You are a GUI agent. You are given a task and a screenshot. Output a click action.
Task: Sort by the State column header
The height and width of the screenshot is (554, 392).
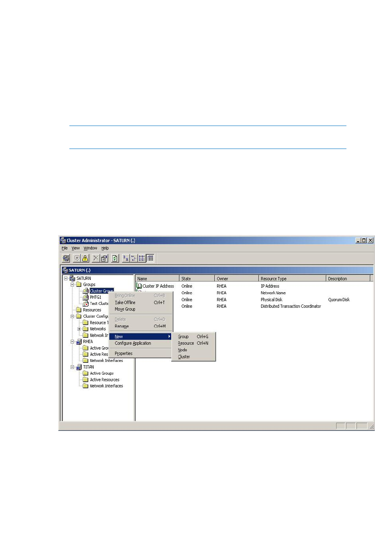tap(197, 279)
